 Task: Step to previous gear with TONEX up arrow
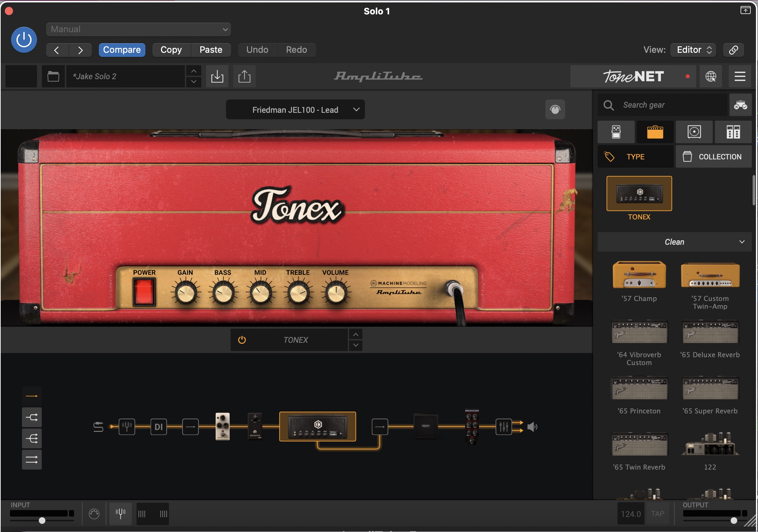(x=356, y=335)
